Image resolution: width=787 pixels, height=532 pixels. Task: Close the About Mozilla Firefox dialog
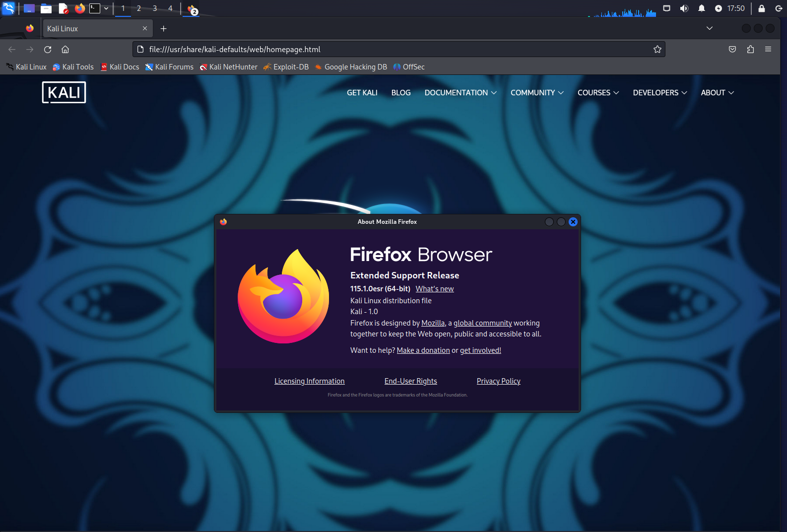click(573, 222)
